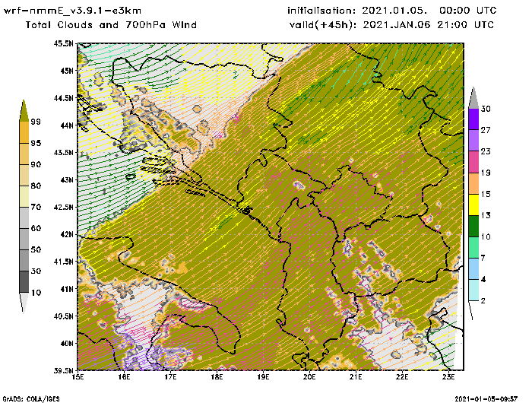
Task: Click the 15E longitude label
Action: (x=78, y=377)
